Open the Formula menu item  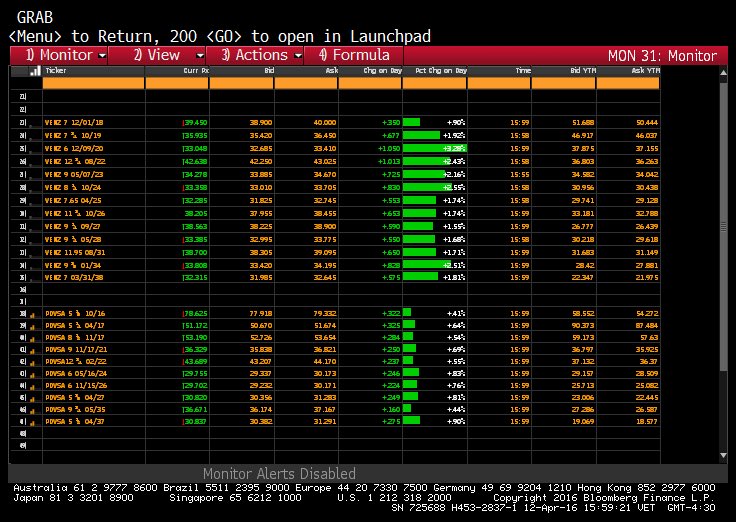coord(354,56)
